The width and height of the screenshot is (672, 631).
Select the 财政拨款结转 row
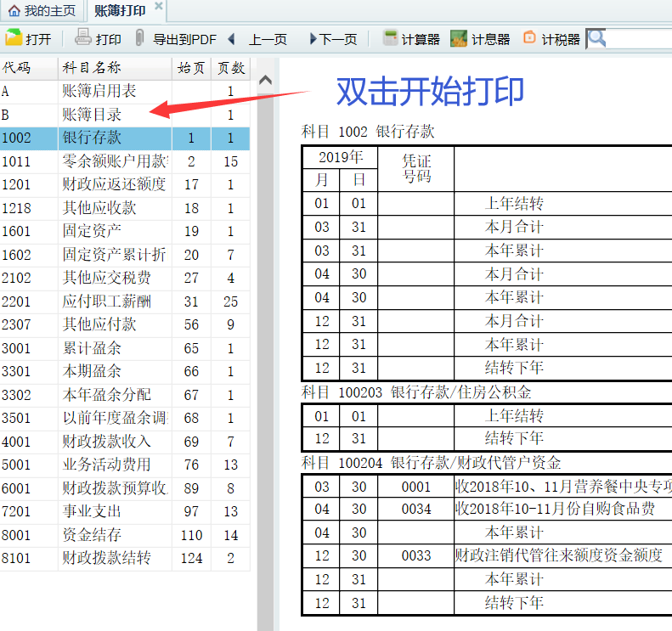coord(125,558)
